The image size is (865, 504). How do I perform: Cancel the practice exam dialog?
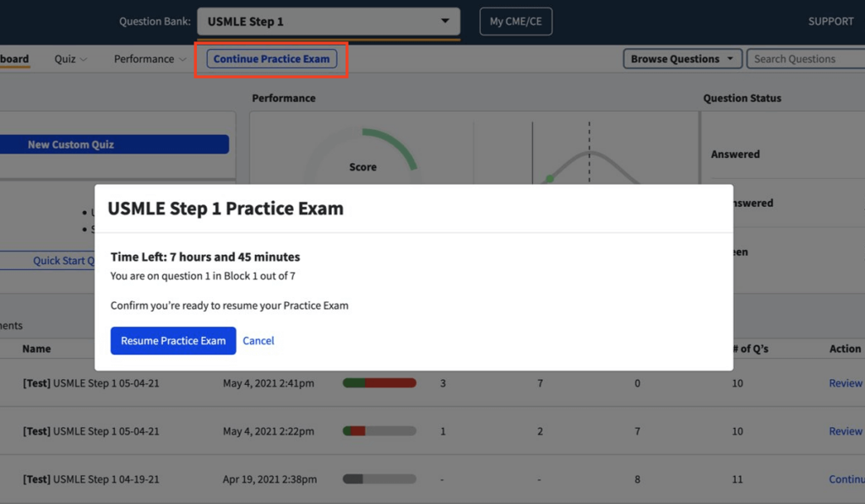coord(258,341)
